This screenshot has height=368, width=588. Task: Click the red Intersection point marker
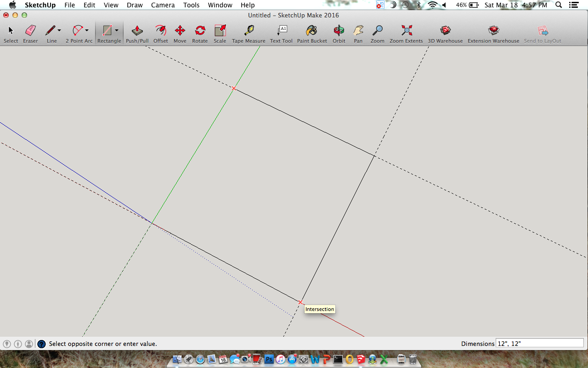click(x=300, y=302)
